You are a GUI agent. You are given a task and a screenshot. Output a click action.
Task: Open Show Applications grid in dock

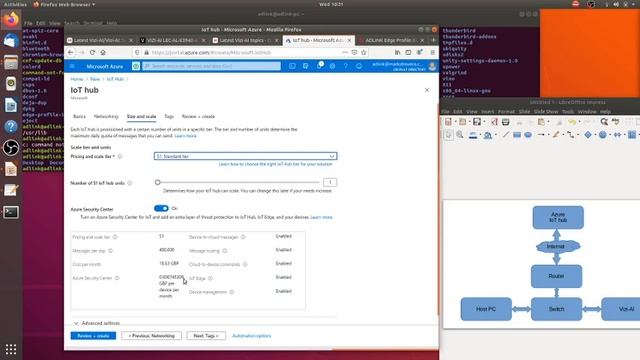[x=11, y=349]
